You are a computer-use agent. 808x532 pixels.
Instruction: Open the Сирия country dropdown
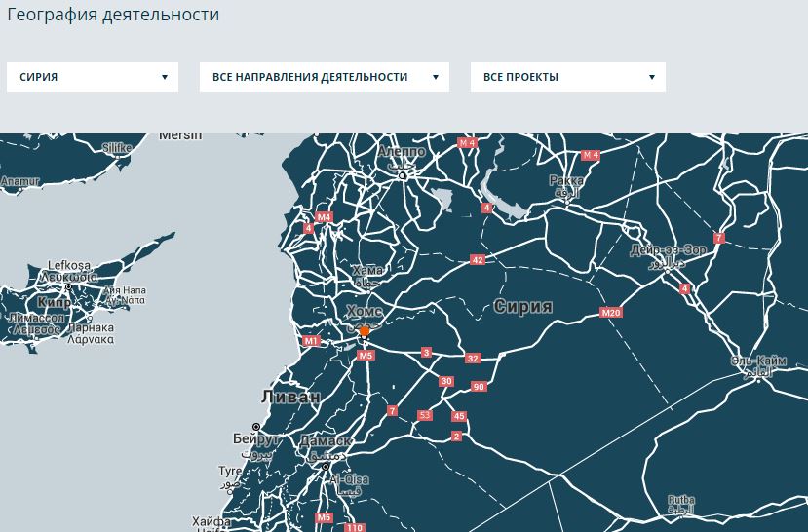pyautogui.click(x=93, y=77)
